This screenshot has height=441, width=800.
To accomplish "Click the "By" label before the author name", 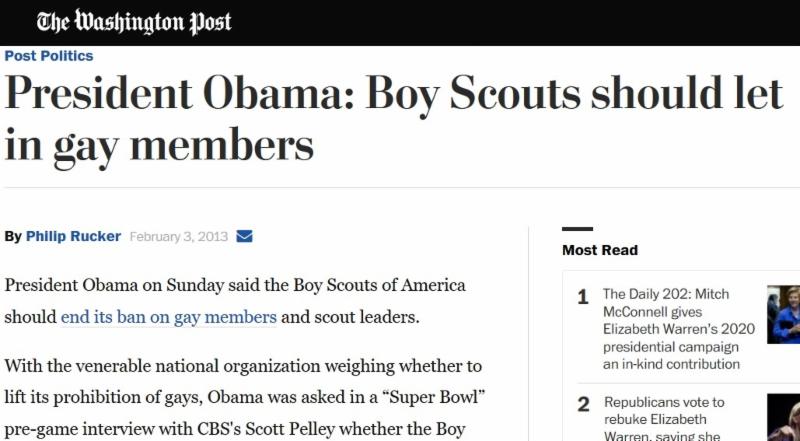I will click(x=13, y=236).
